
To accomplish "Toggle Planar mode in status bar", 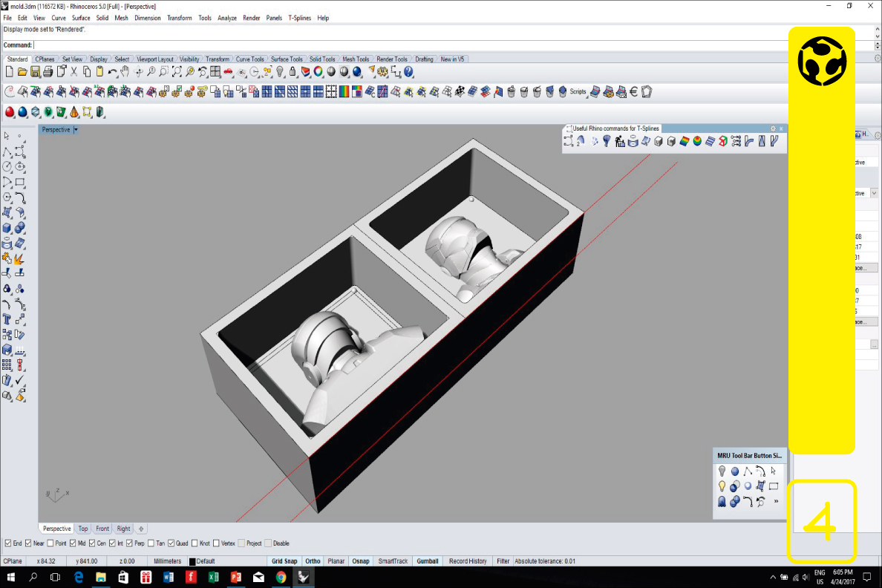I will [336, 561].
